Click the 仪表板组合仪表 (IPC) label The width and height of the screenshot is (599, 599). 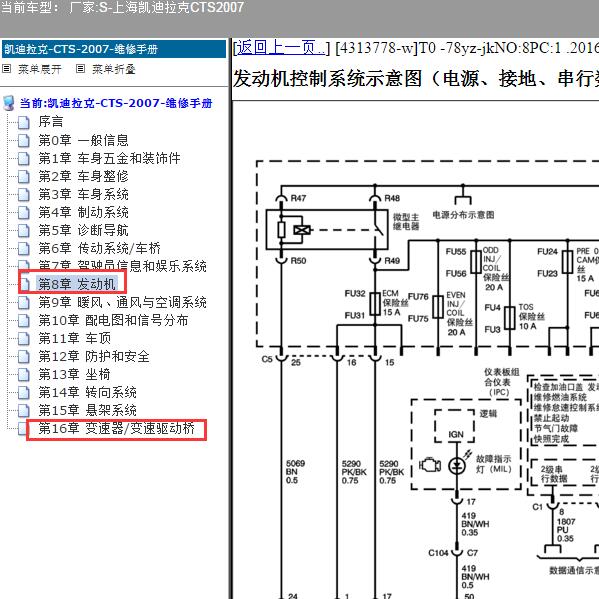pyautogui.click(x=501, y=382)
